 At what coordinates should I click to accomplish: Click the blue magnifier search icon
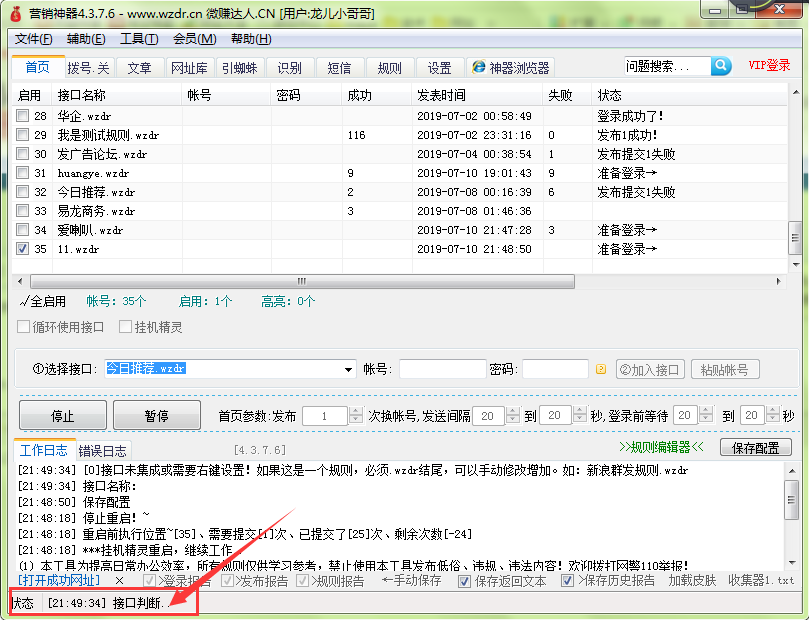pyautogui.click(x=722, y=66)
